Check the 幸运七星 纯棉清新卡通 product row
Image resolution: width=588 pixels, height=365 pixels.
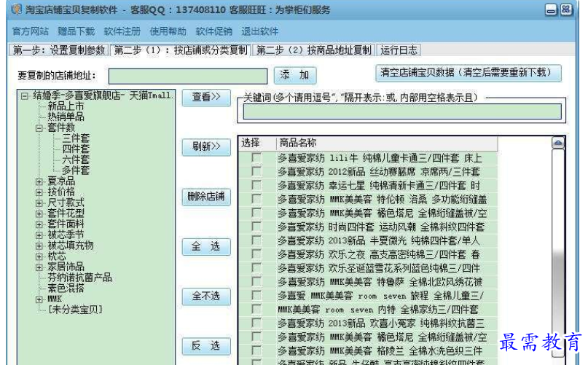click(257, 185)
